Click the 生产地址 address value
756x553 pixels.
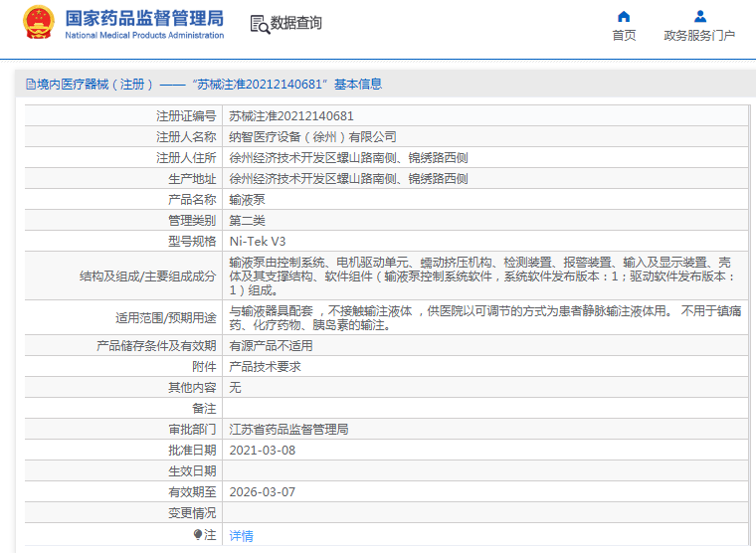coord(348,179)
